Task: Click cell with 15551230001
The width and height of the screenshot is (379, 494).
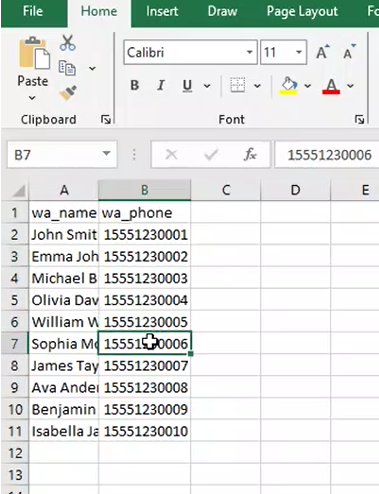Action: click(145, 235)
